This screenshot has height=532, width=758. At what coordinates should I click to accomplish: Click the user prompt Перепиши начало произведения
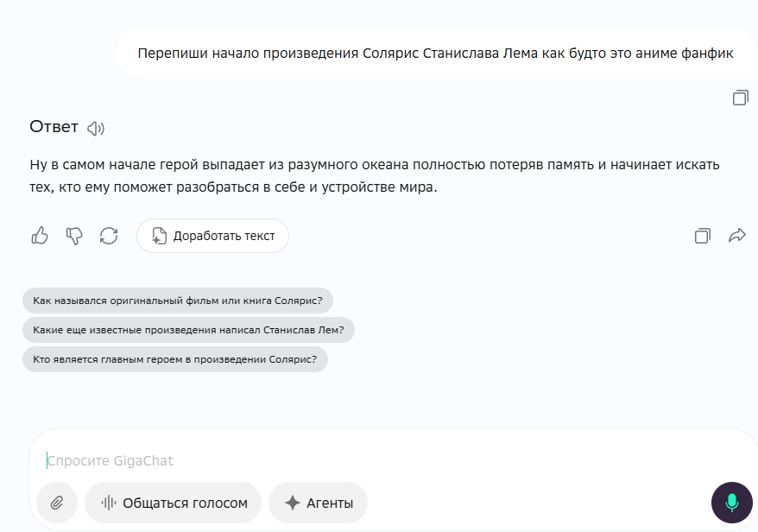(435, 54)
